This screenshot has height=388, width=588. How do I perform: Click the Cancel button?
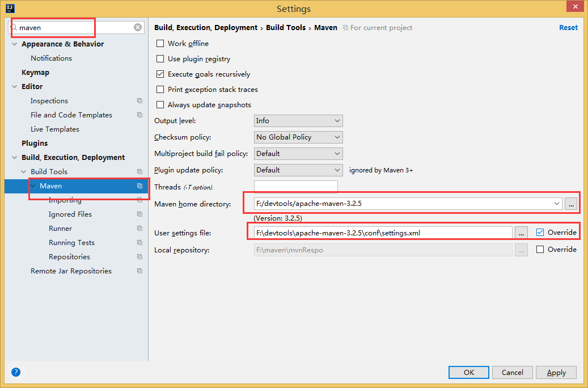pyautogui.click(x=512, y=372)
